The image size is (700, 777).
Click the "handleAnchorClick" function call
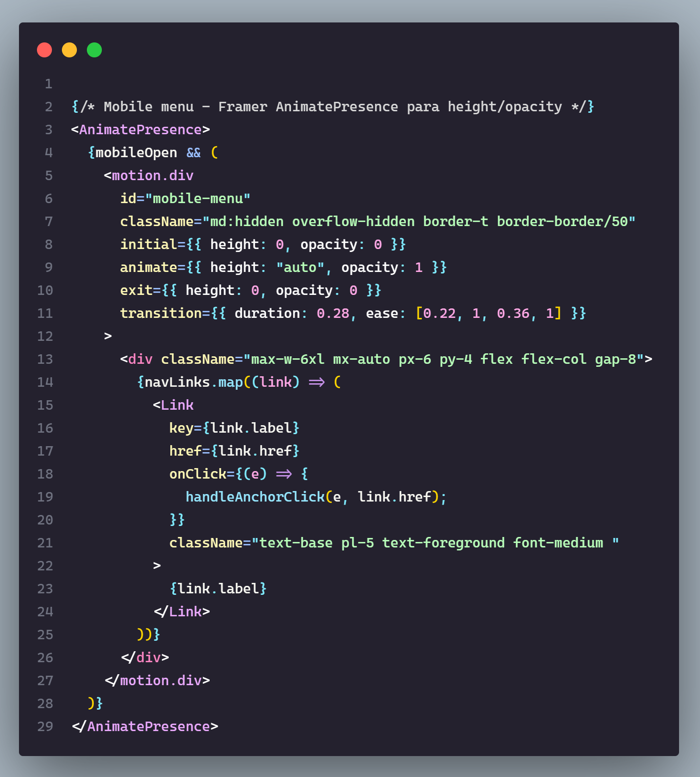(x=255, y=497)
